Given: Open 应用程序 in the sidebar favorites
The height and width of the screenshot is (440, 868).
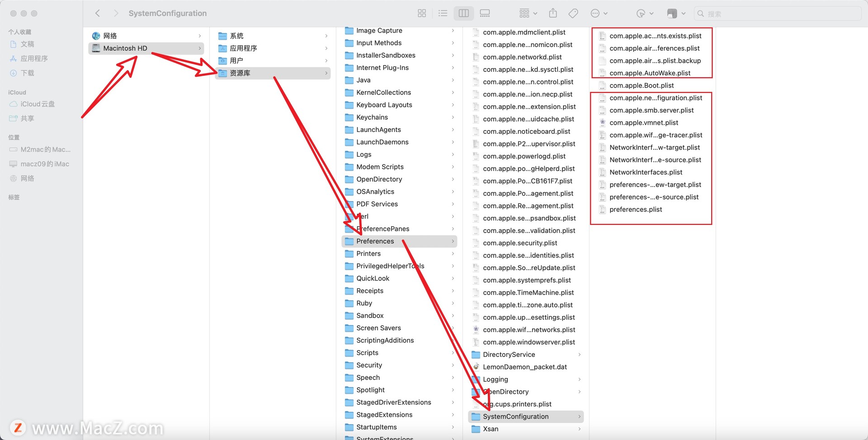Looking at the screenshot, I should (34, 59).
